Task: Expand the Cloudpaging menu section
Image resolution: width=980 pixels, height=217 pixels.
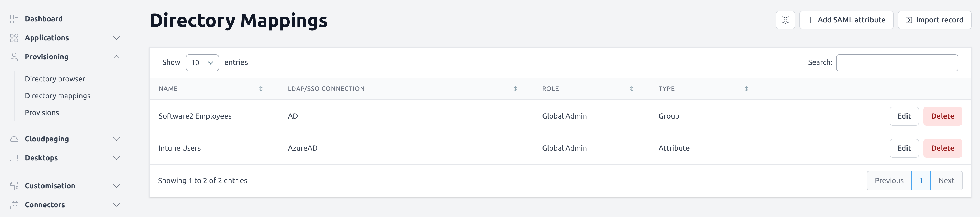Action: click(x=117, y=139)
